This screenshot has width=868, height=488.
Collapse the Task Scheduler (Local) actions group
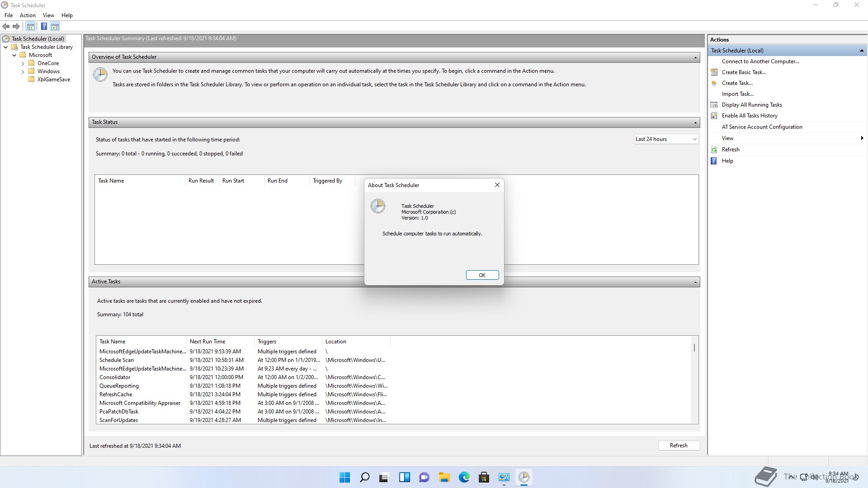[x=862, y=51]
